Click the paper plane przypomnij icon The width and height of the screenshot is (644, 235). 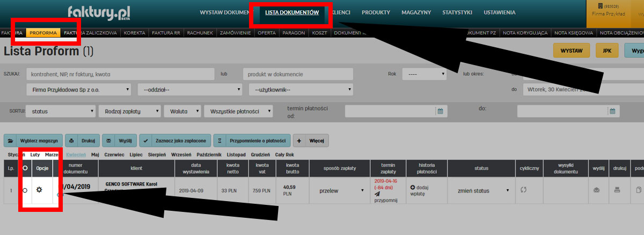tap(377, 194)
